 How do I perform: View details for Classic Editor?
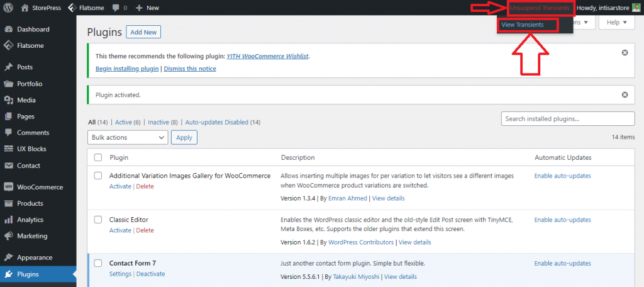415,242
